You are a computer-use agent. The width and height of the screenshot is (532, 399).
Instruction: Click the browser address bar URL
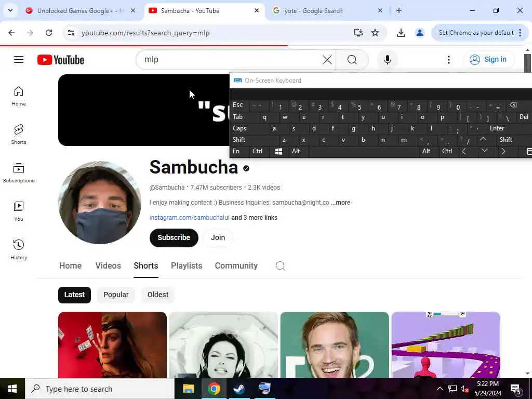tap(145, 33)
